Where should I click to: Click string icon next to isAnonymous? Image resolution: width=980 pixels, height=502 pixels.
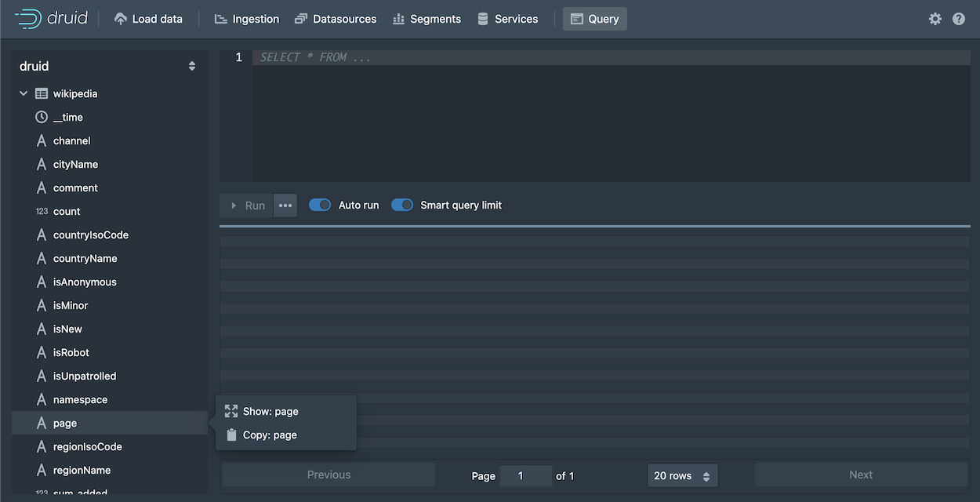click(42, 282)
